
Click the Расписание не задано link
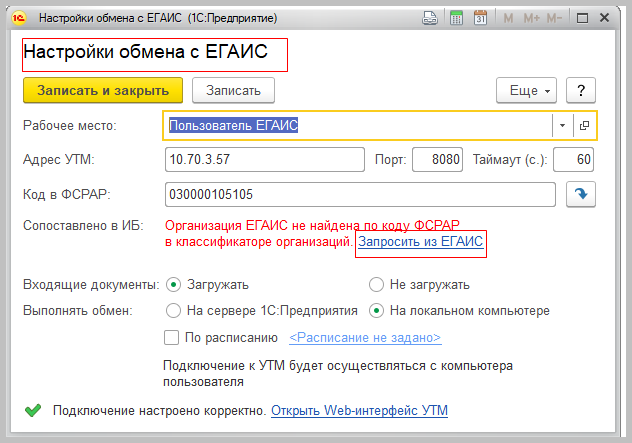[x=365, y=338]
